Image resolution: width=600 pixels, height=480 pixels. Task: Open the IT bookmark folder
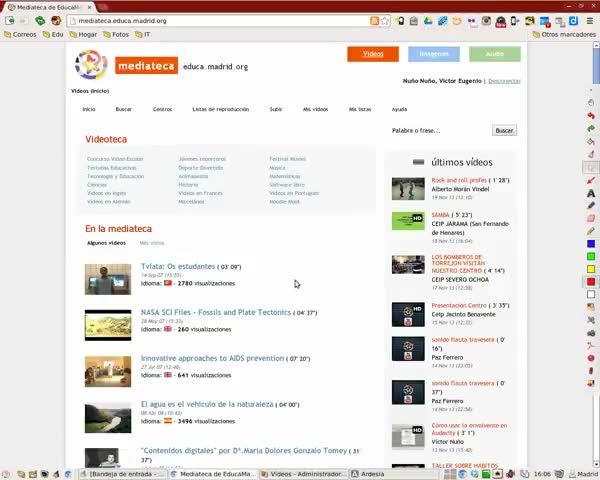coord(142,34)
